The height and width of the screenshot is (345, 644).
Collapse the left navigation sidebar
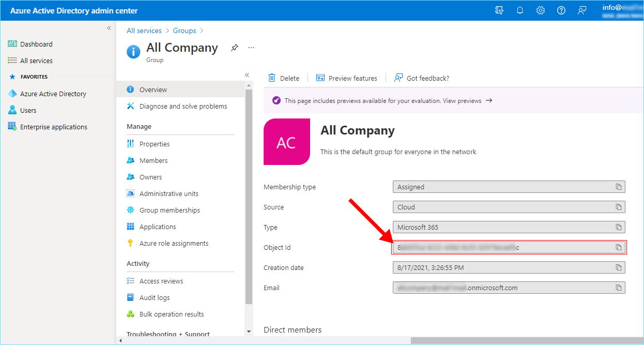coord(109,28)
